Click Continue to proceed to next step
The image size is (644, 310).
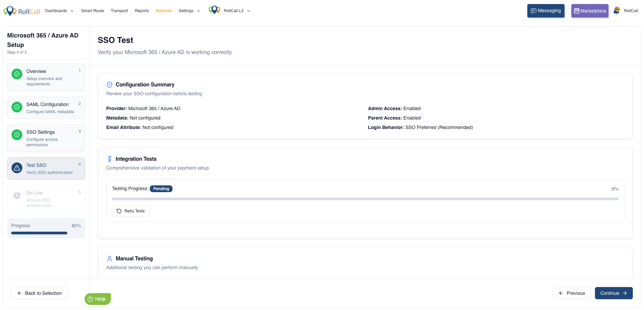click(614, 293)
